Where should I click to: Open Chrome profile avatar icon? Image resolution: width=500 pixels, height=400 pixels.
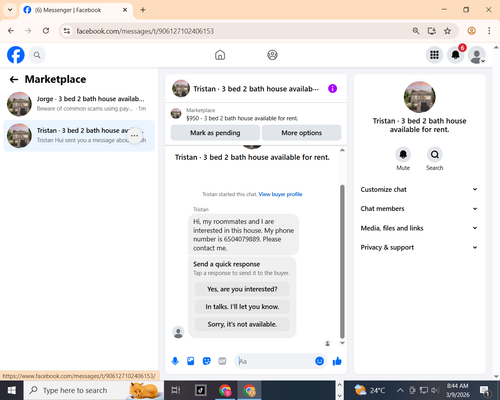[471, 31]
